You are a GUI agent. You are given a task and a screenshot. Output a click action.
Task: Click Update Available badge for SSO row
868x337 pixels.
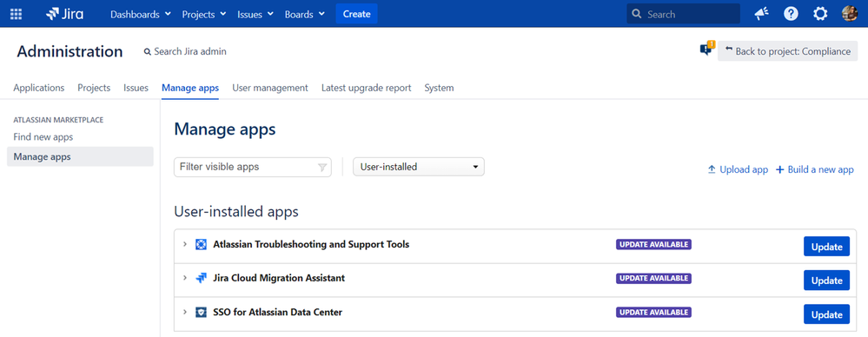click(x=653, y=312)
